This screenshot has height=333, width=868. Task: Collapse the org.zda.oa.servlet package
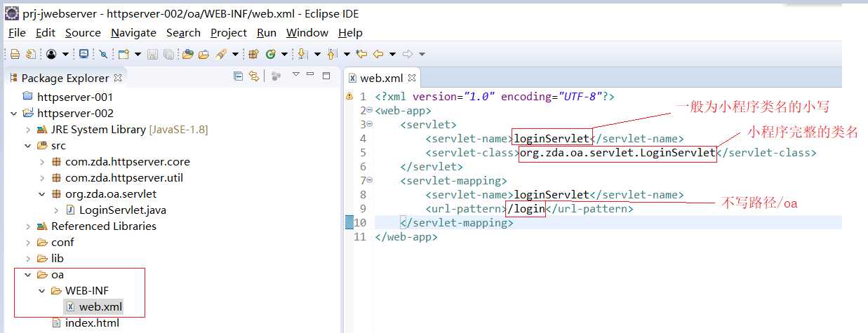click(x=42, y=193)
